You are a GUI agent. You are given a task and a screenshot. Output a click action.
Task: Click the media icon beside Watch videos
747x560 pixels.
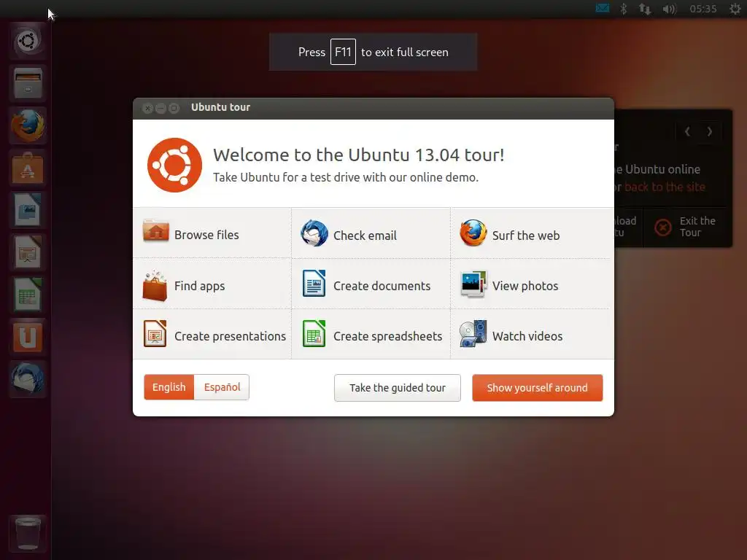coord(473,333)
